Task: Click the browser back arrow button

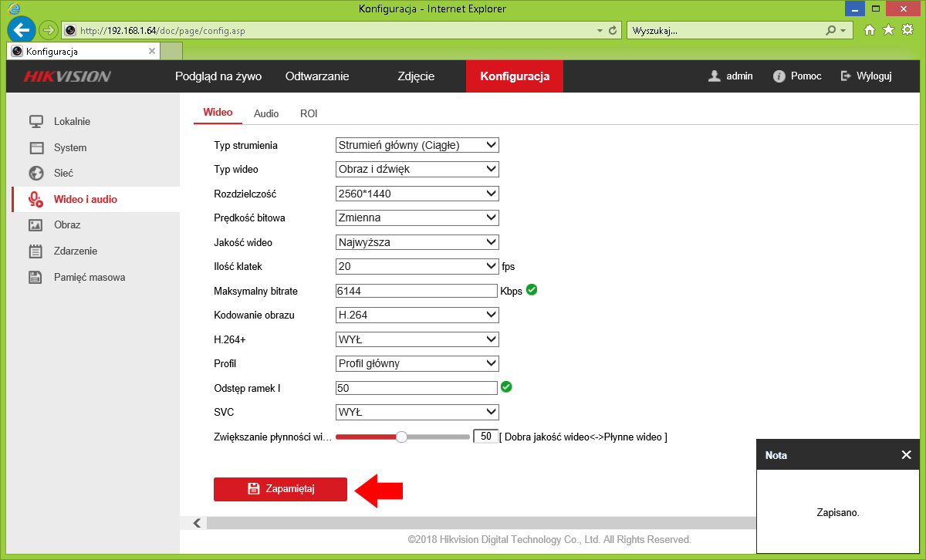Action: tap(21, 30)
